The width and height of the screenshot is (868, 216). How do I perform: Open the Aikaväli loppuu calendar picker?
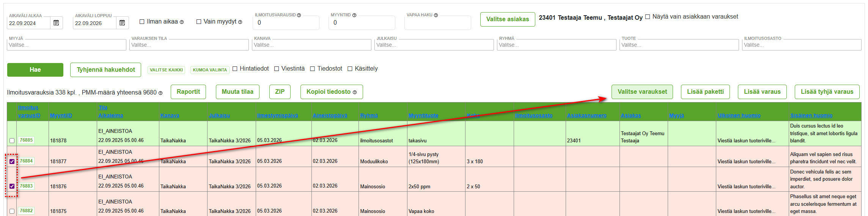coord(122,23)
